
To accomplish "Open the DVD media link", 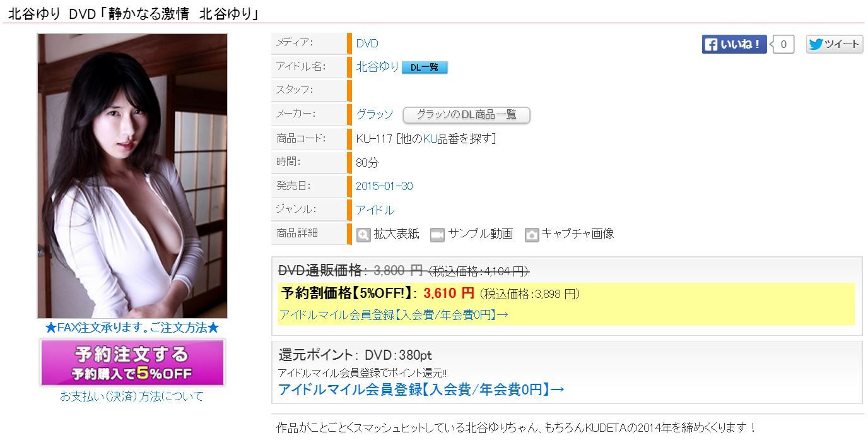I will tap(367, 44).
